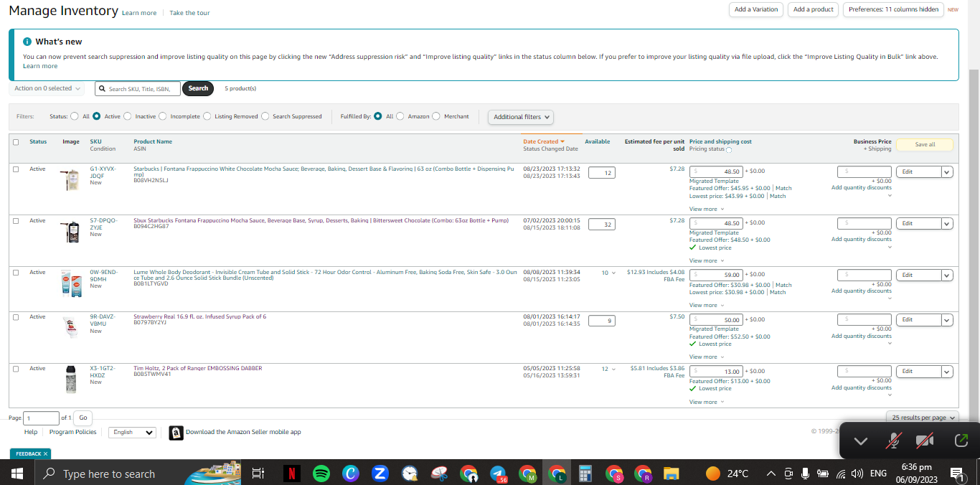Open Spotify from the taskbar
The image size is (980, 485).
click(x=321, y=474)
